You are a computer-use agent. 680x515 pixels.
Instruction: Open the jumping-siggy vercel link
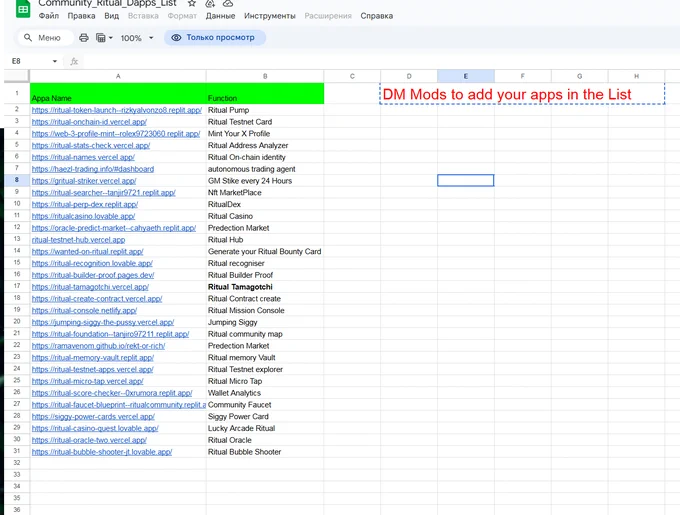point(103,322)
